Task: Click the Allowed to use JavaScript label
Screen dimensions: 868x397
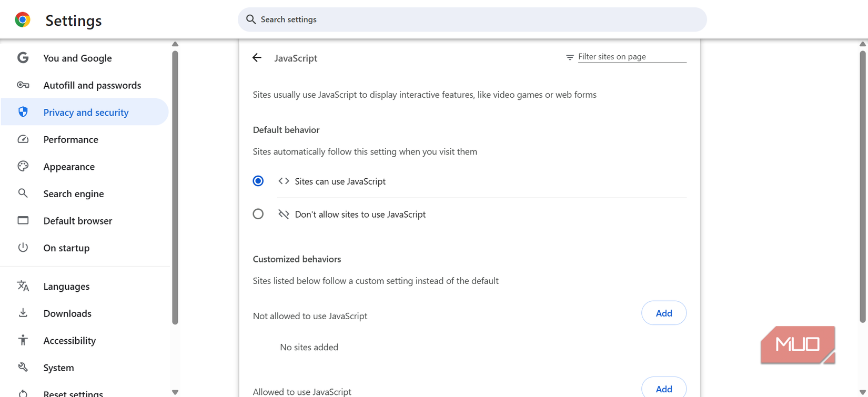Action: pyautogui.click(x=302, y=392)
